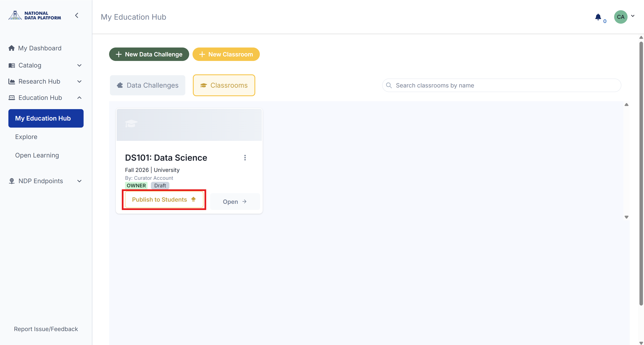The width and height of the screenshot is (644, 345).
Task: Collapse sidebar with left chevron icon
Action: pos(77,15)
